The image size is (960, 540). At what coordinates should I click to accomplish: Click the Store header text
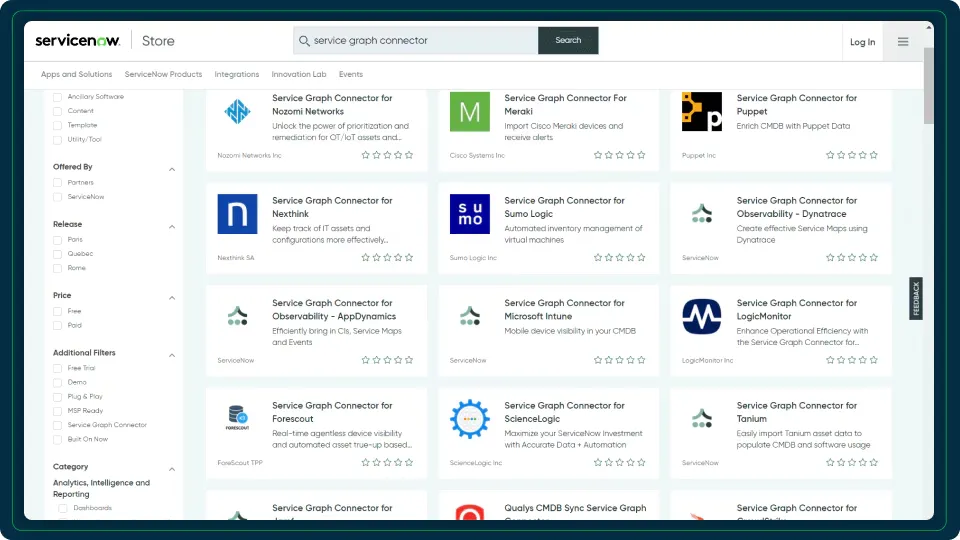158,41
